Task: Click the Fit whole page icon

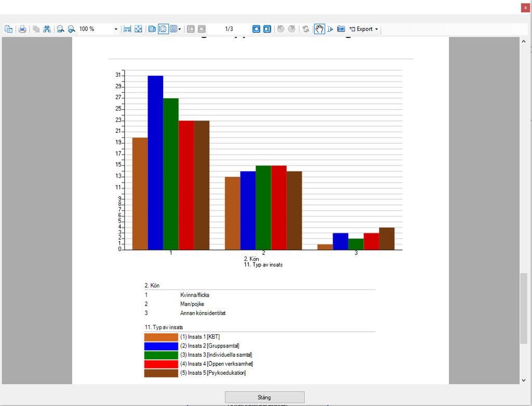Action: [x=138, y=29]
